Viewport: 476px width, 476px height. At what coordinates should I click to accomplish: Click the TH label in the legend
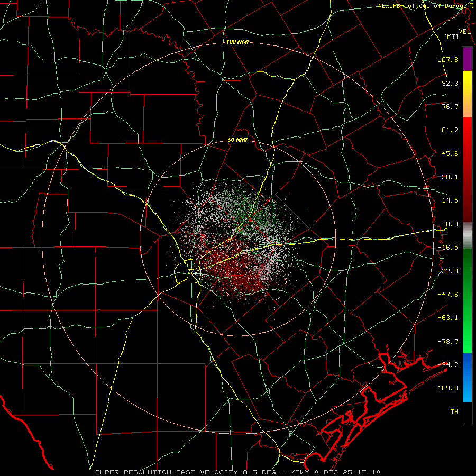click(x=454, y=412)
